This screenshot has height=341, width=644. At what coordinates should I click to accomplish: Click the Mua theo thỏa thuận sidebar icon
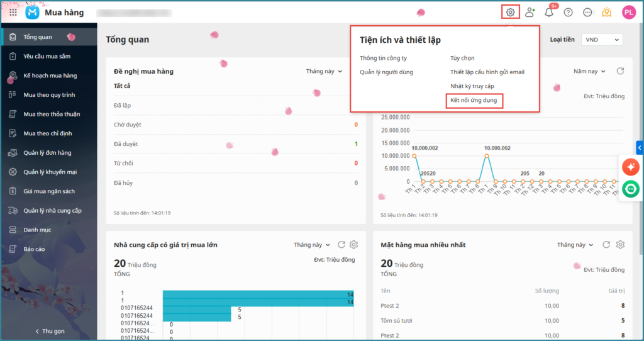tap(13, 114)
